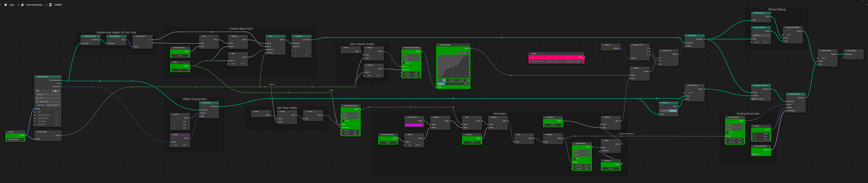Click Amplitude value field 16.970
The width and height of the screenshot is (868, 183).
553,125
